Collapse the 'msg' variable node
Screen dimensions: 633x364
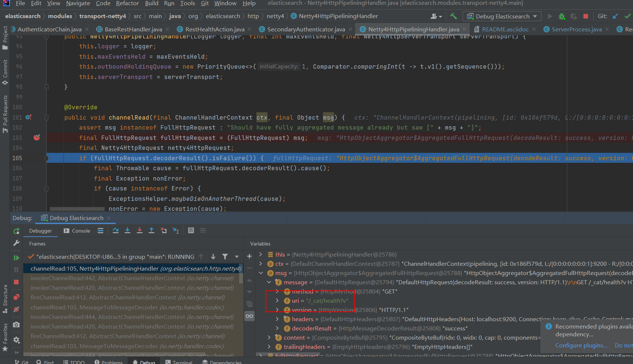click(261, 273)
